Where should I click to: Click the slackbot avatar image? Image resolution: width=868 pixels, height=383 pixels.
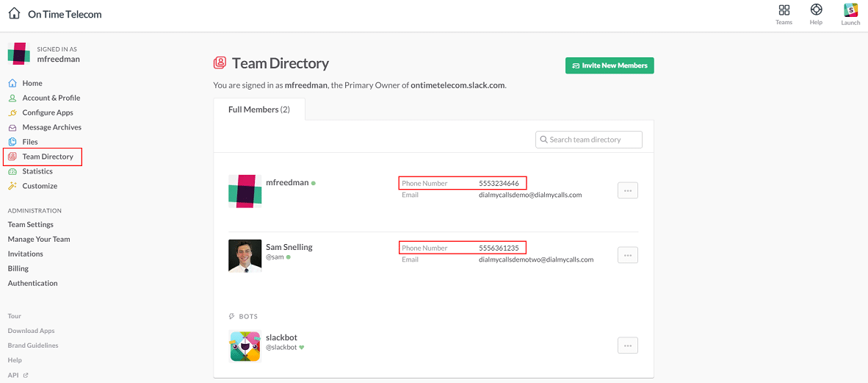245,346
